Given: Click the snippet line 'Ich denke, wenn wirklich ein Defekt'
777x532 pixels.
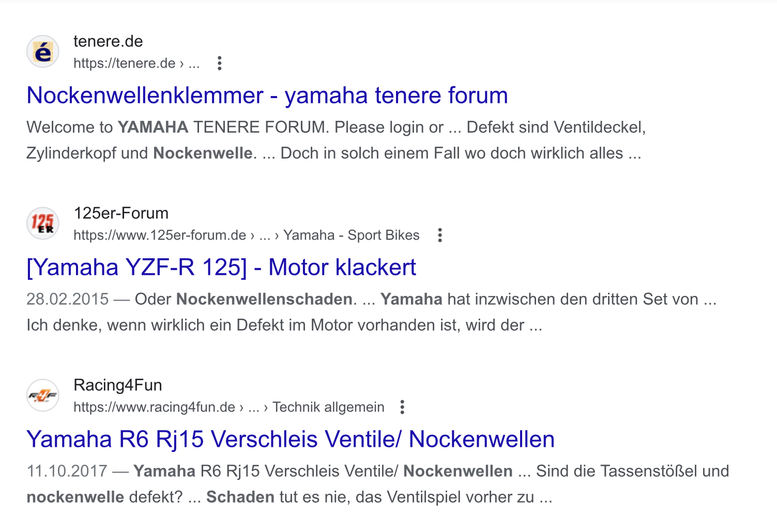Looking at the screenshot, I should (x=284, y=325).
